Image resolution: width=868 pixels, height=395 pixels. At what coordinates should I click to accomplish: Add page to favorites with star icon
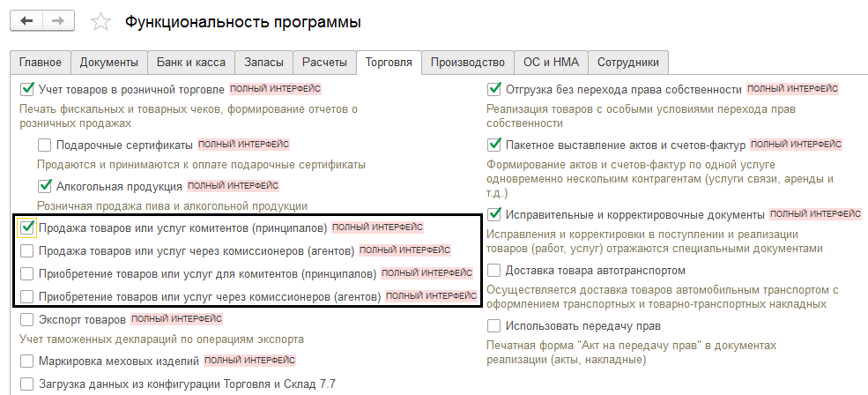tap(102, 21)
